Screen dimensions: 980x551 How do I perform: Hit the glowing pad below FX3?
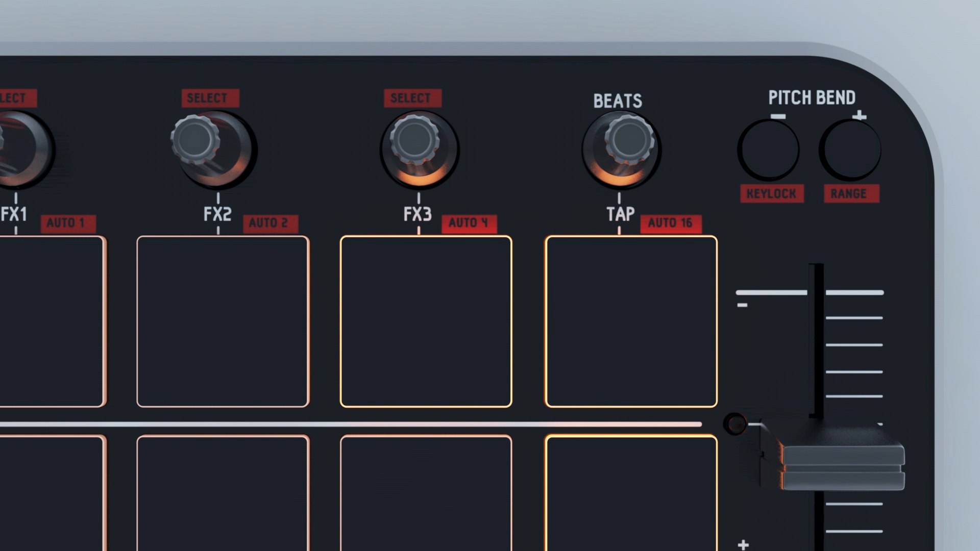pyautogui.click(x=426, y=321)
